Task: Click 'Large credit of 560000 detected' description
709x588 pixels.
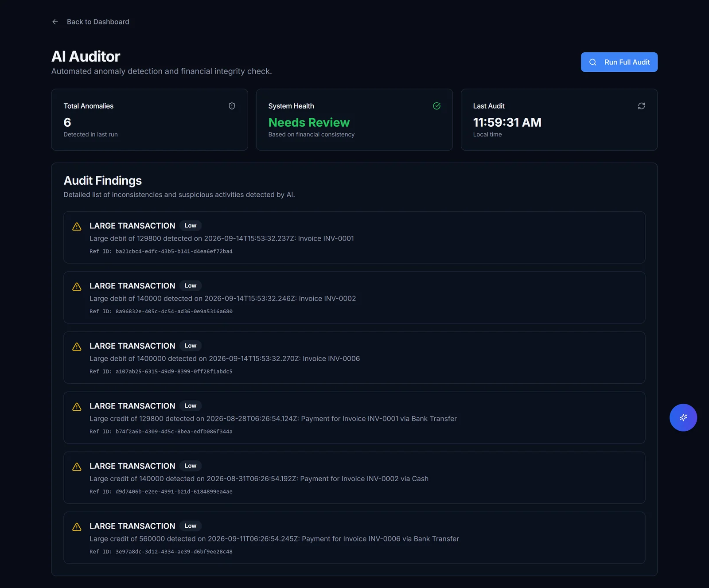Action: coord(274,539)
